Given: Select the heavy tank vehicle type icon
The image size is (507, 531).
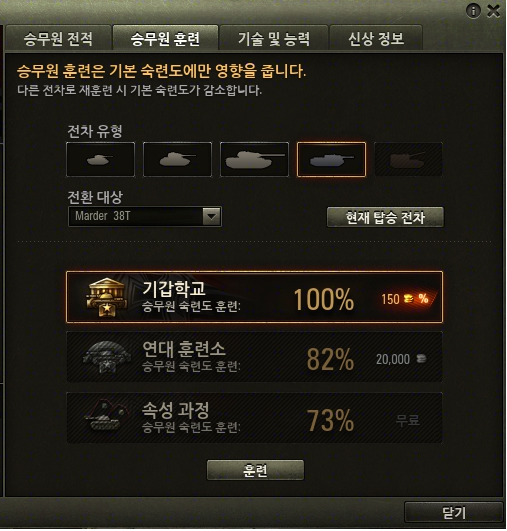Looking at the screenshot, I should pyautogui.click(x=254, y=160).
